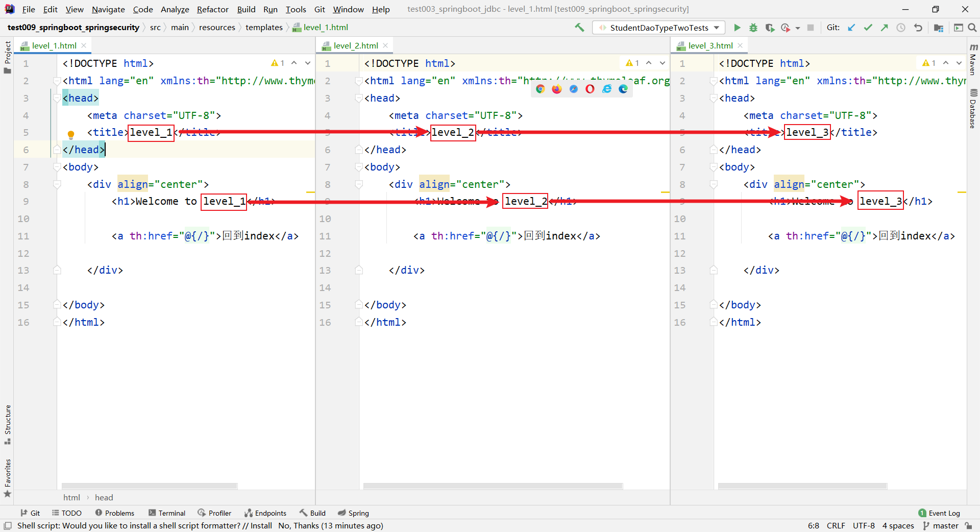The width and height of the screenshot is (980, 532).
Task: Open page in the Chrome browser icon
Action: click(540, 89)
